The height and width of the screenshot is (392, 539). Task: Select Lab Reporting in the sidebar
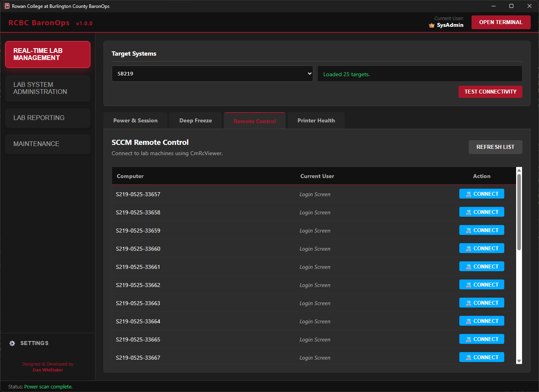point(47,118)
